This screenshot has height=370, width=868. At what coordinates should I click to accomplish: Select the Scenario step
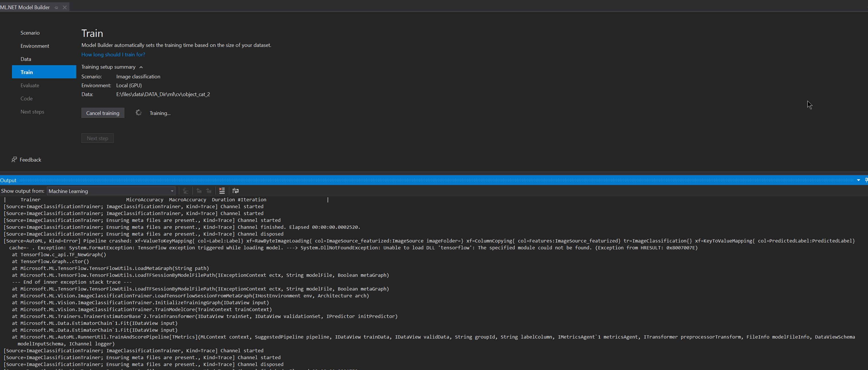(30, 33)
